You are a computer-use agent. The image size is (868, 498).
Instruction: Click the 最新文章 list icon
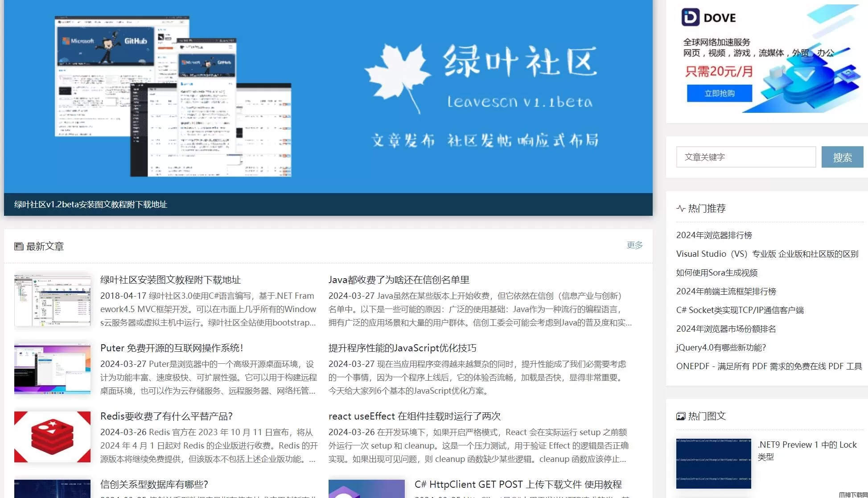(x=19, y=246)
